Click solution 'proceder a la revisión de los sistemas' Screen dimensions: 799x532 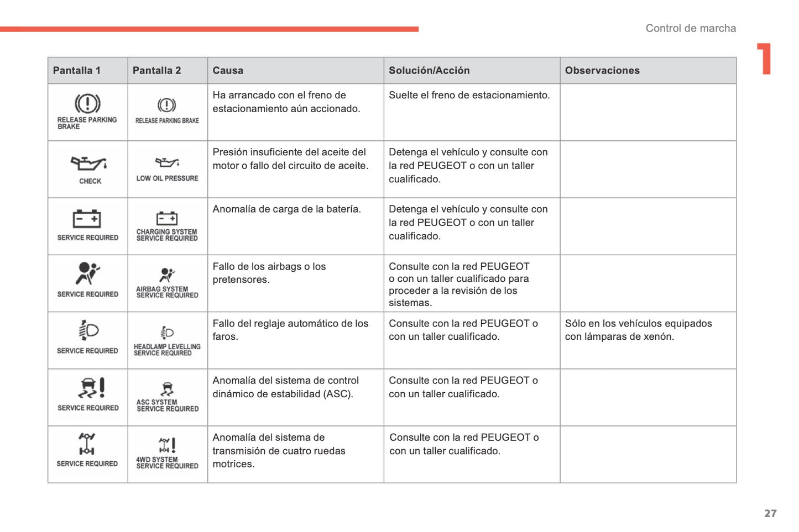click(452, 297)
